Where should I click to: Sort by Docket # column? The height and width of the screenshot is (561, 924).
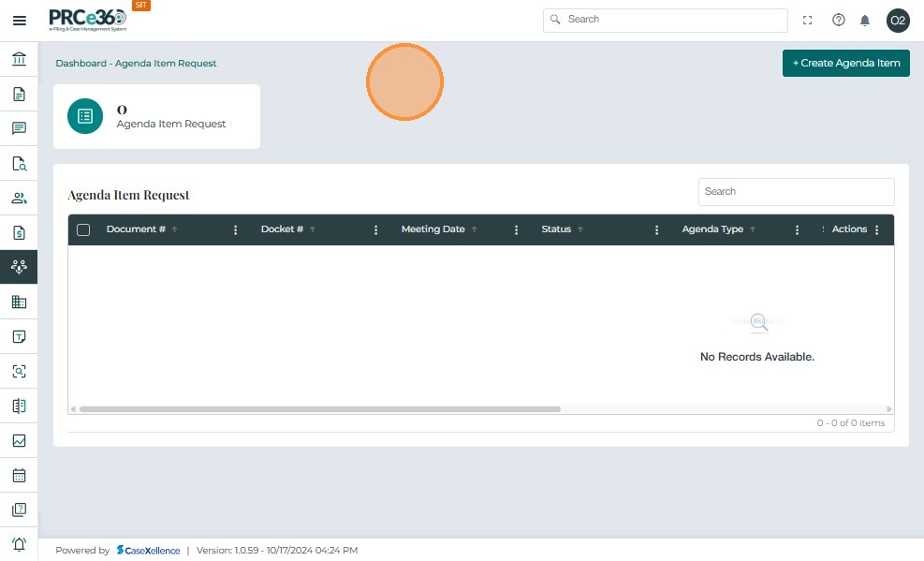coord(282,229)
